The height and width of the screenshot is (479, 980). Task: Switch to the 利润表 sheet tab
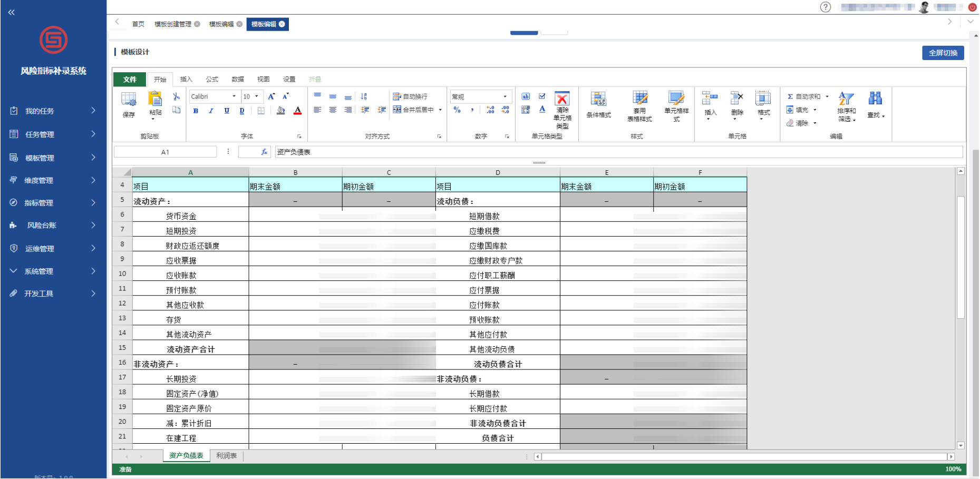click(x=226, y=456)
